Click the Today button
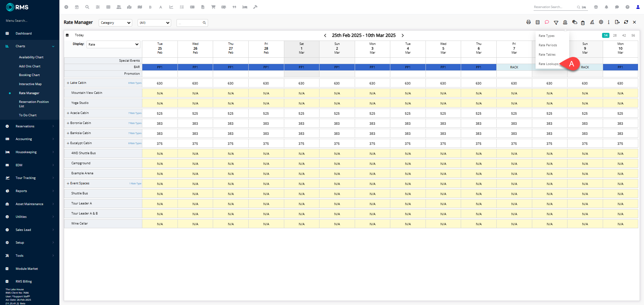The image size is (644, 305). pos(79,35)
